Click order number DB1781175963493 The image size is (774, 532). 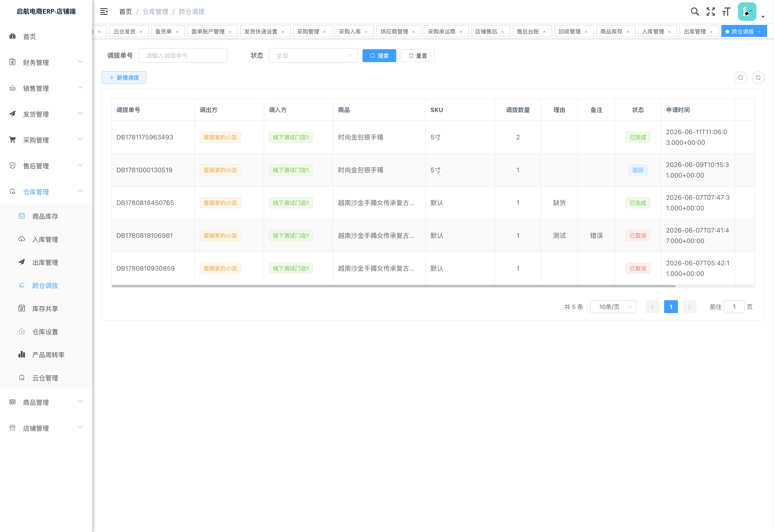coord(145,137)
